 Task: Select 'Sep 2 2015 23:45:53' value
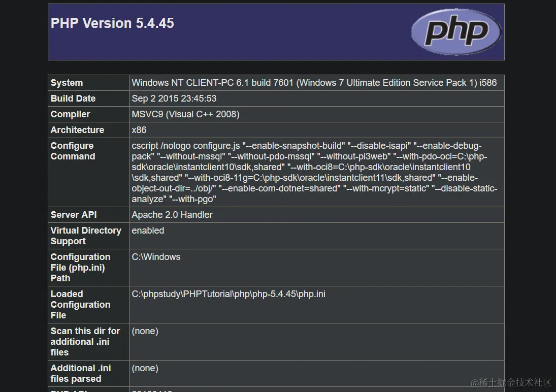coord(174,99)
